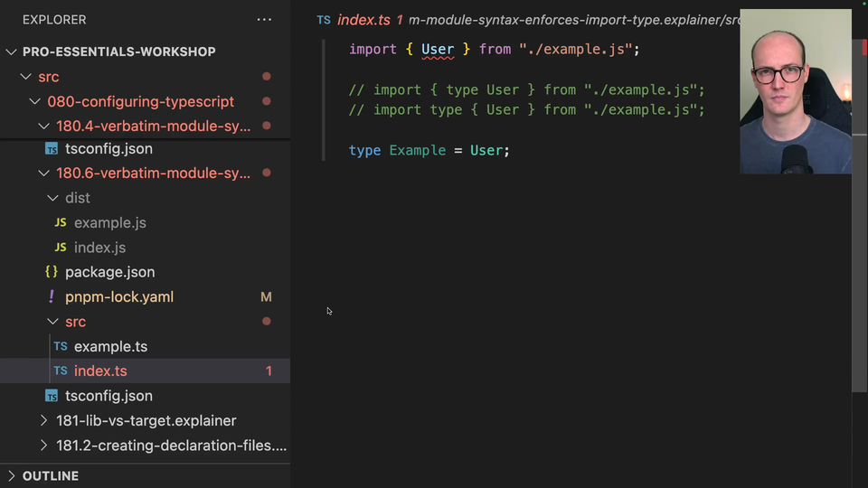The height and width of the screenshot is (488, 868).
Task: Click the JS icon beside example.js
Action: click(x=61, y=222)
